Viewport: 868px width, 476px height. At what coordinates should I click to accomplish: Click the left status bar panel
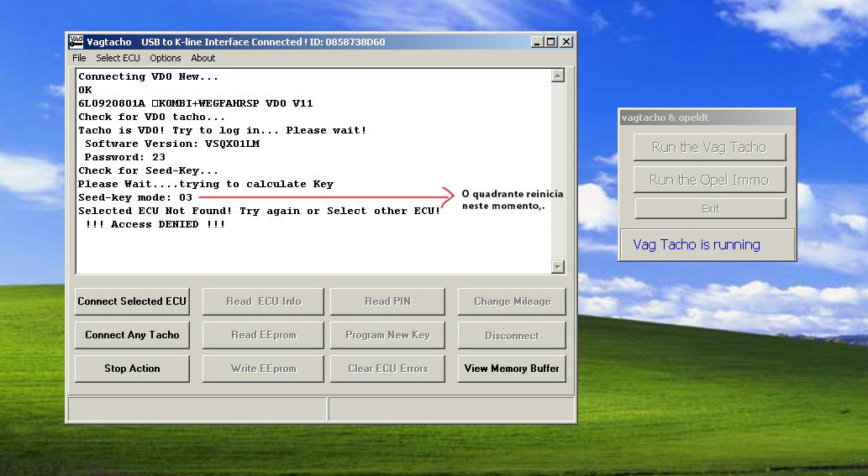point(197,410)
